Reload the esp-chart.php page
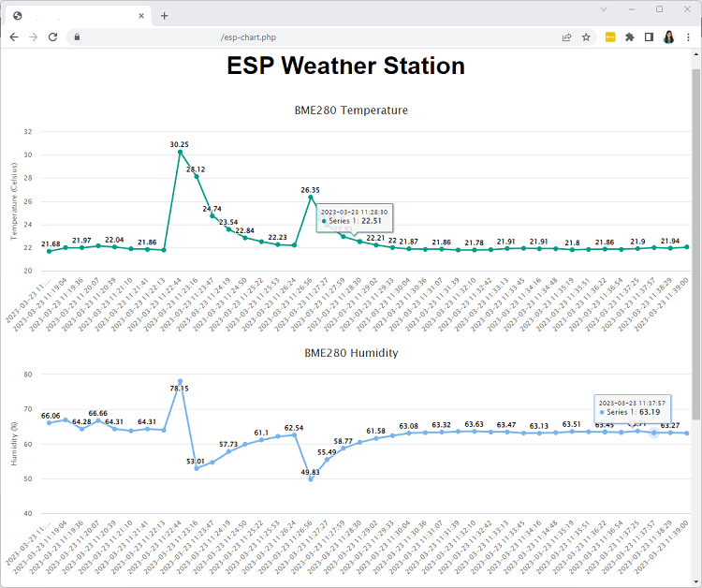Viewport: 702px width, 588px height. click(x=52, y=37)
